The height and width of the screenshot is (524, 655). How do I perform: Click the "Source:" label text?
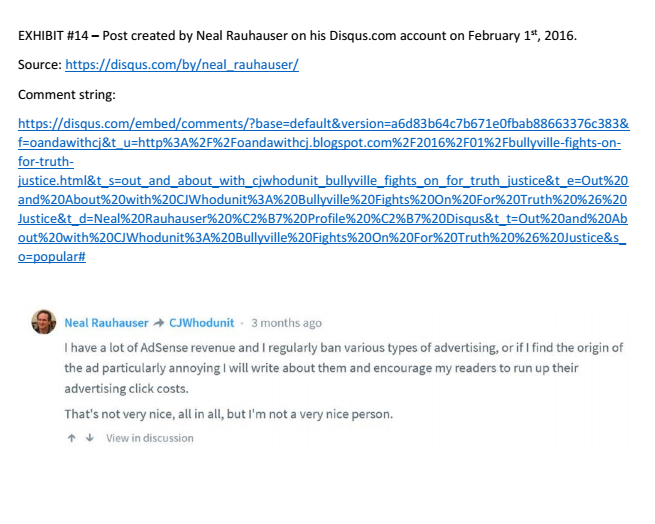click(x=40, y=65)
